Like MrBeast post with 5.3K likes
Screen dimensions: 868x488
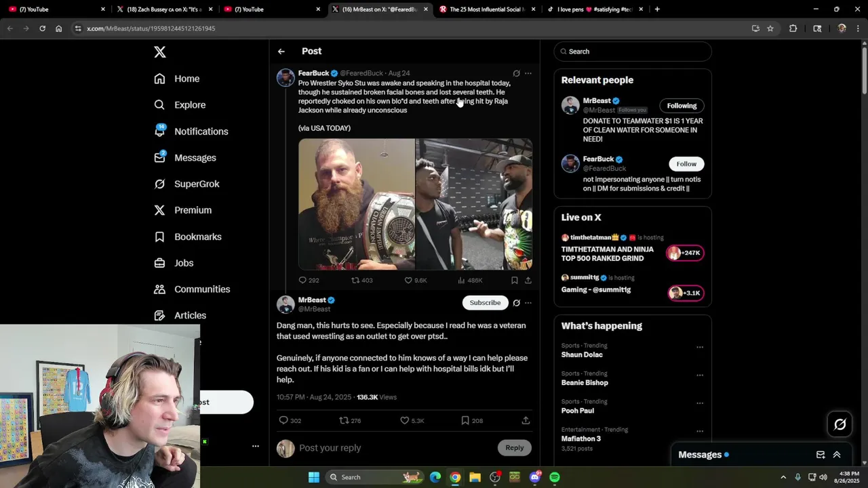coord(412,421)
